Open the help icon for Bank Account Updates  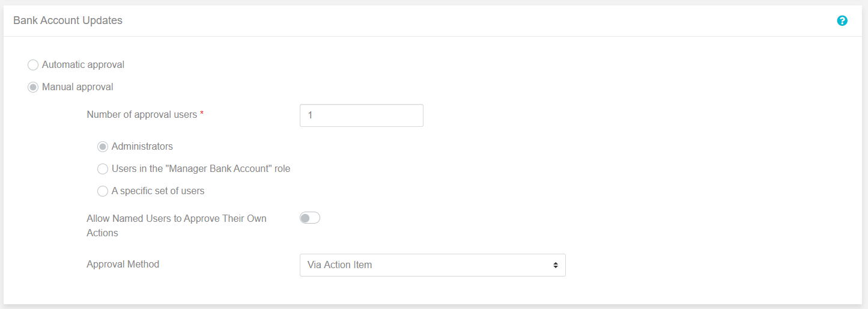[x=842, y=20]
